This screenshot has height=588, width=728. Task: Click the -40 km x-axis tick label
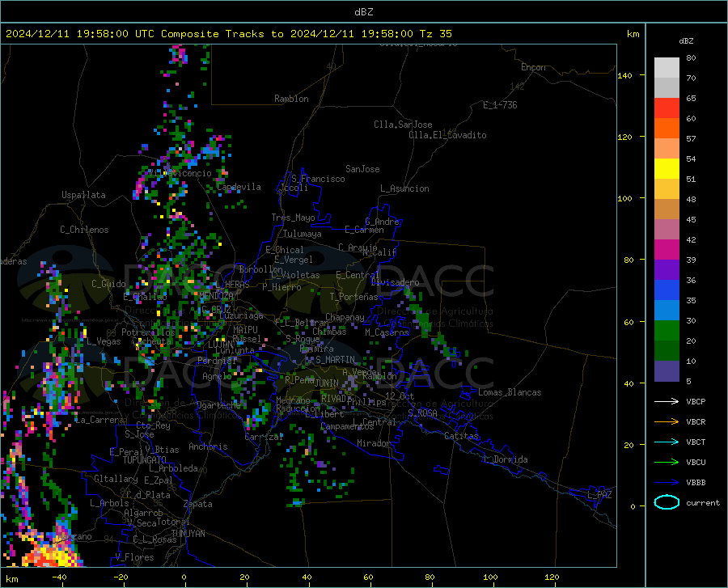pos(59,577)
